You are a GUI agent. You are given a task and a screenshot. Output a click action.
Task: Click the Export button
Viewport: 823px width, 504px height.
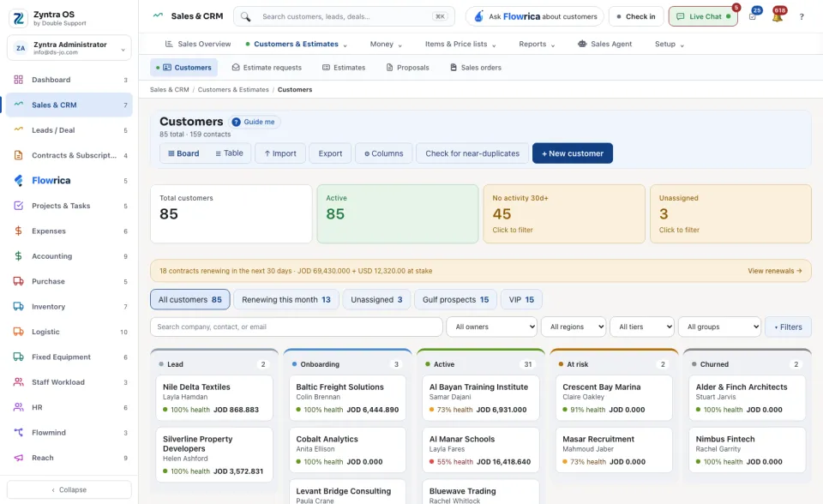(x=330, y=153)
